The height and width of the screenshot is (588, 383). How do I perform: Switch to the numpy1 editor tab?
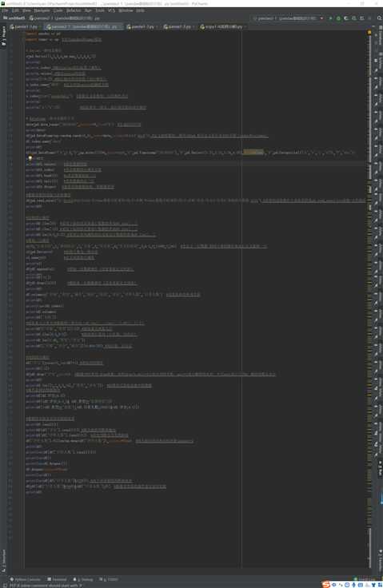coord(223,27)
